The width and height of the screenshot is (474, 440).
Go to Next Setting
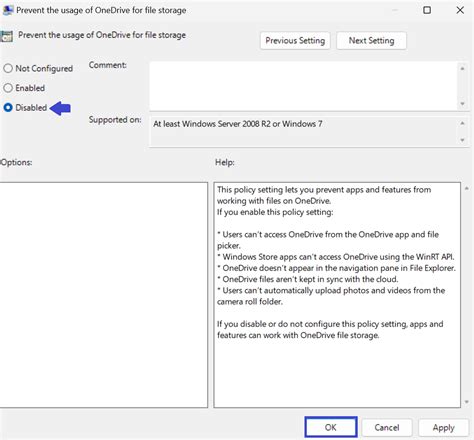(371, 41)
